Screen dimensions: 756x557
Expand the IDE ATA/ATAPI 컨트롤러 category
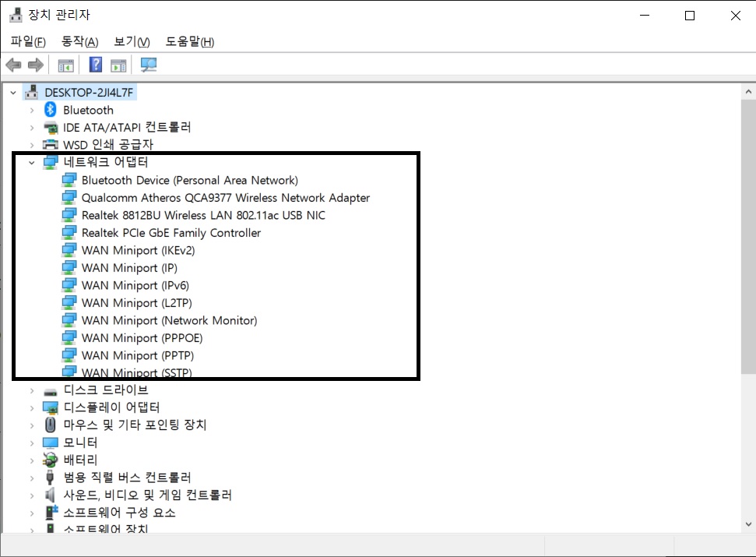(32, 128)
